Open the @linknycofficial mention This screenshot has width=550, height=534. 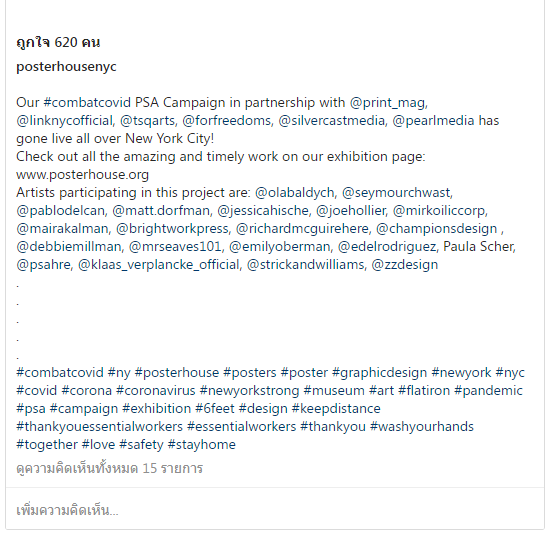coord(66,121)
